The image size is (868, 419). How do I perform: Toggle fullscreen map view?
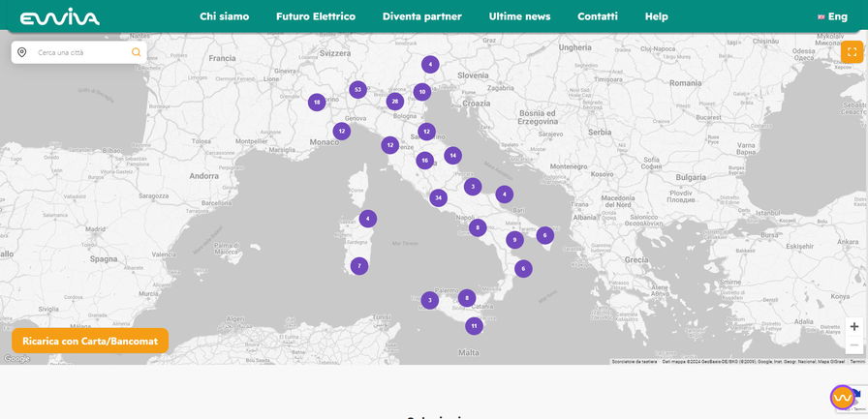pos(852,52)
